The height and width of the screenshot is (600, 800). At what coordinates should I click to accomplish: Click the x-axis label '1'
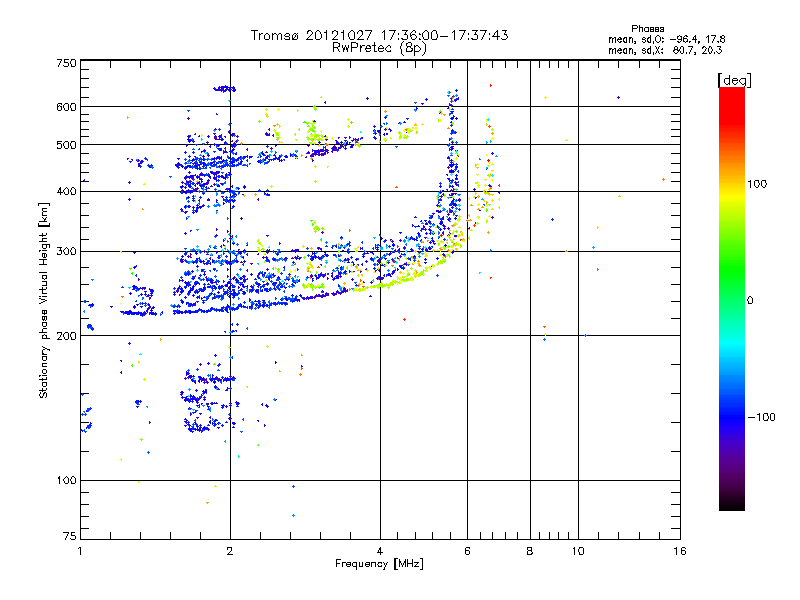coord(80,551)
